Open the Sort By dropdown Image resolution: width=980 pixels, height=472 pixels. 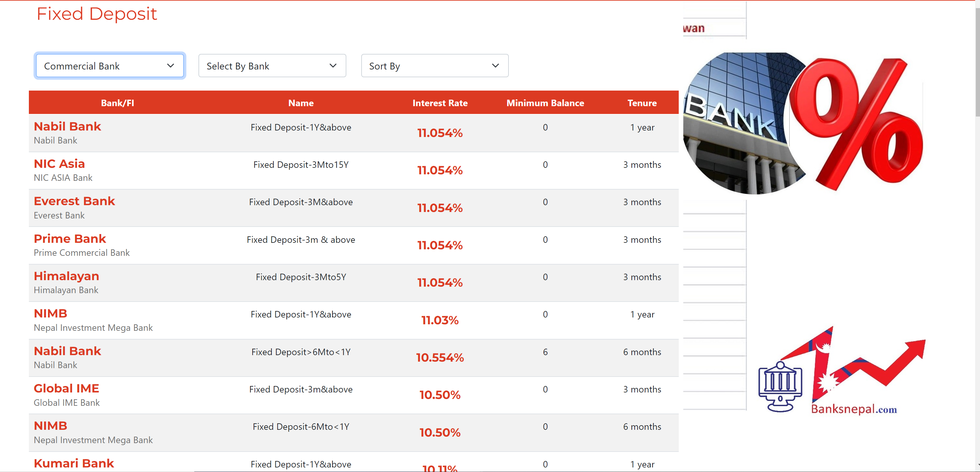(435, 66)
